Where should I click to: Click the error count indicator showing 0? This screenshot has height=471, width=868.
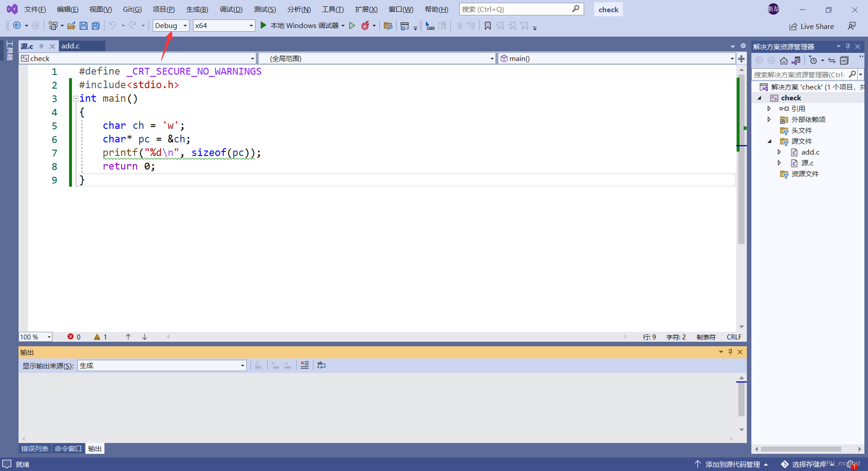74,337
